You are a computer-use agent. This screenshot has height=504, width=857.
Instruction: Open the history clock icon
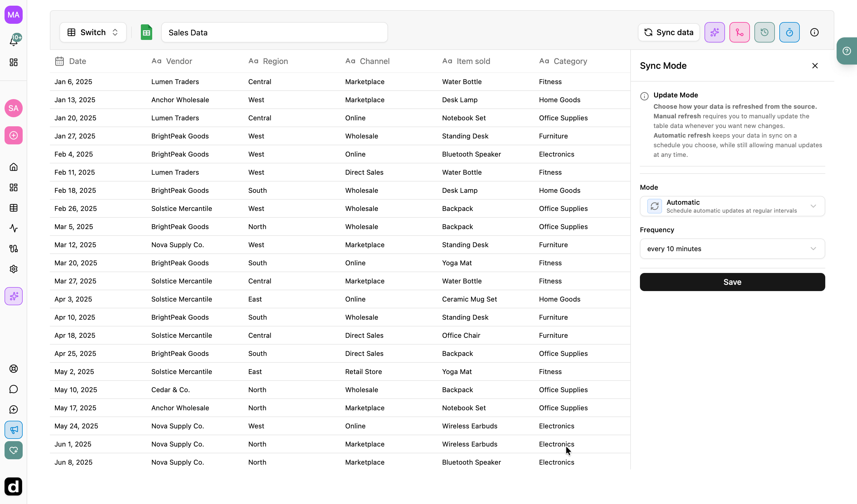pos(764,32)
